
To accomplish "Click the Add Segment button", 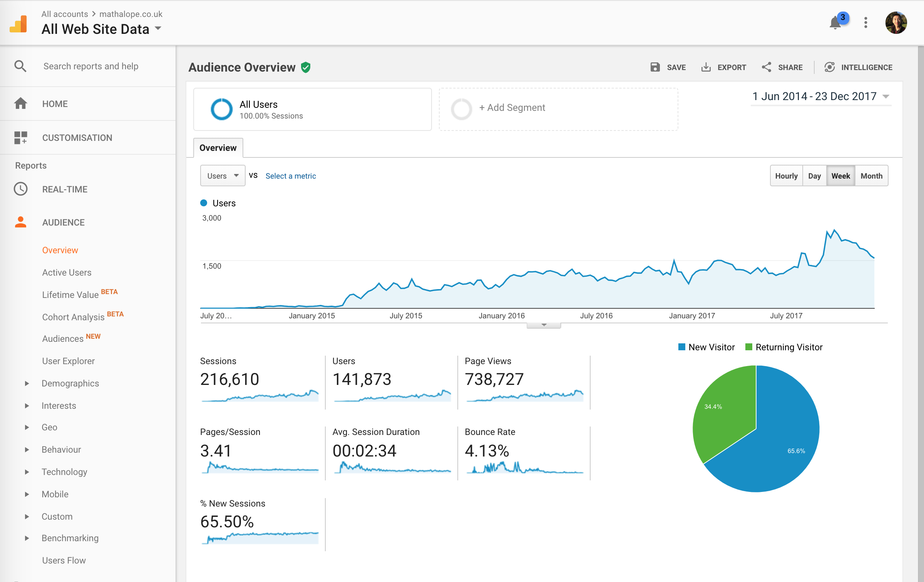I will tap(512, 108).
